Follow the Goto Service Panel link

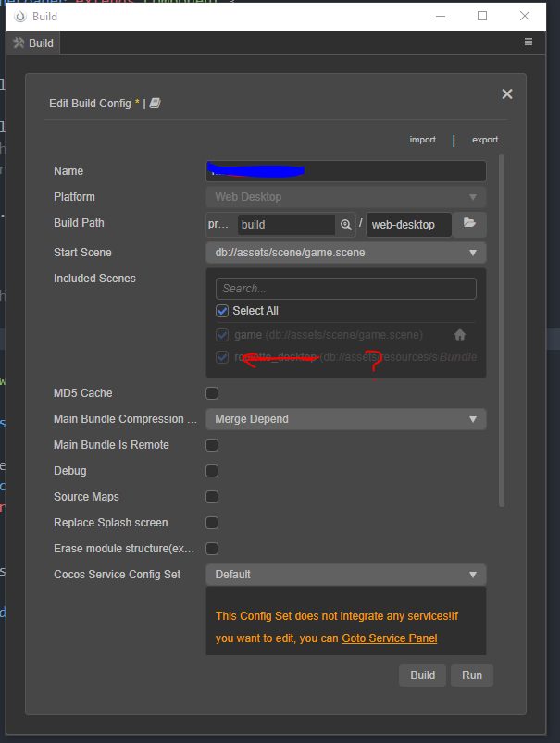[x=390, y=638]
